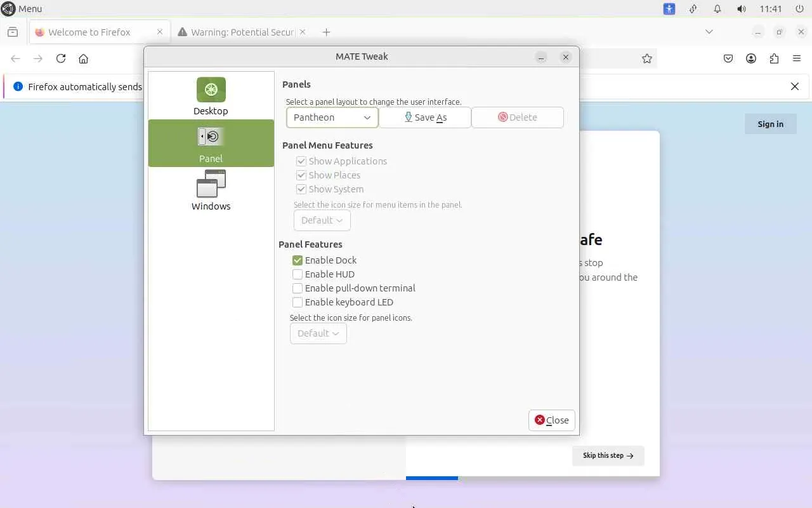Switch to the Warning: Potential Security tab
The image size is (812, 508).
point(242,32)
